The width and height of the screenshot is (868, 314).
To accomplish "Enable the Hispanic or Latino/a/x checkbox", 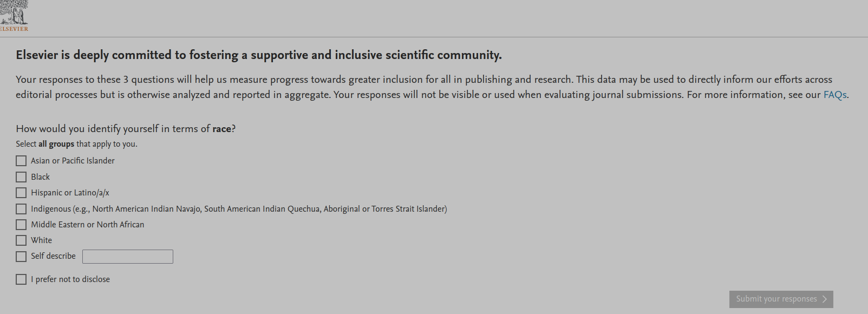I will [x=21, y=193].
